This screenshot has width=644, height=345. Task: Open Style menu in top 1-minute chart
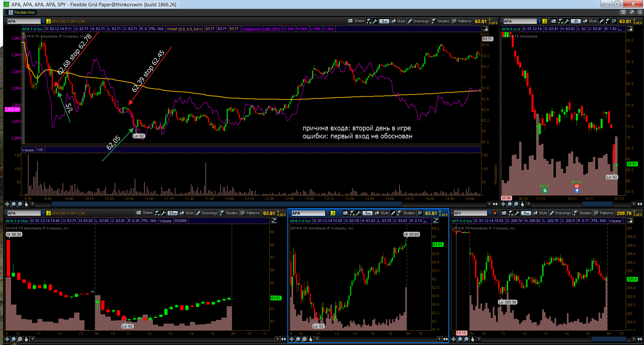(398, 21)
